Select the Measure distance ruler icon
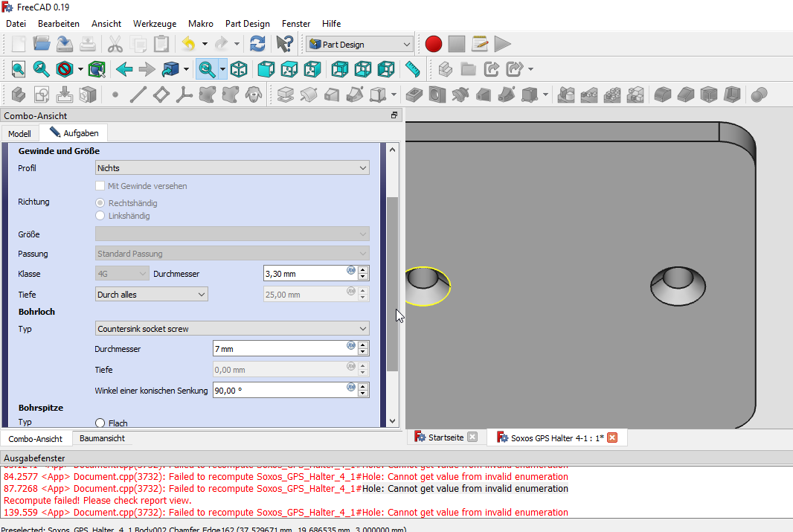Image resolution: width=793 pixels, height=532 pixels. tap(413, 70)
